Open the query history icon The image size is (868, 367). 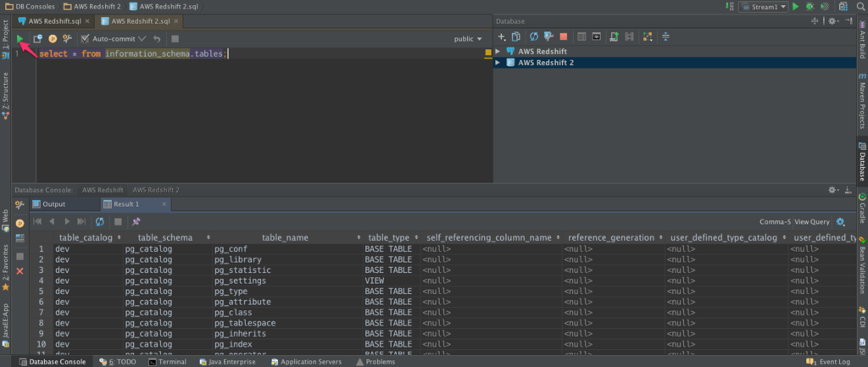coord(37,39)
